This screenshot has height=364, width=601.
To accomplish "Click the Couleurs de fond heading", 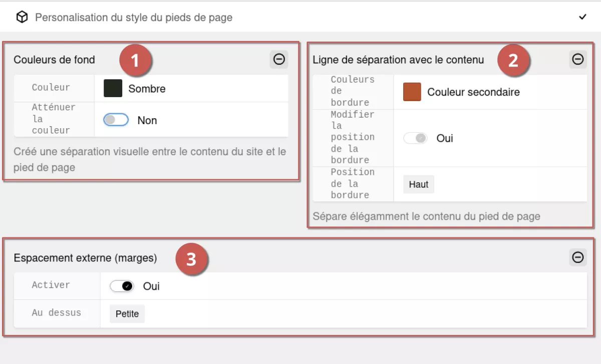I will pos(54,60).
